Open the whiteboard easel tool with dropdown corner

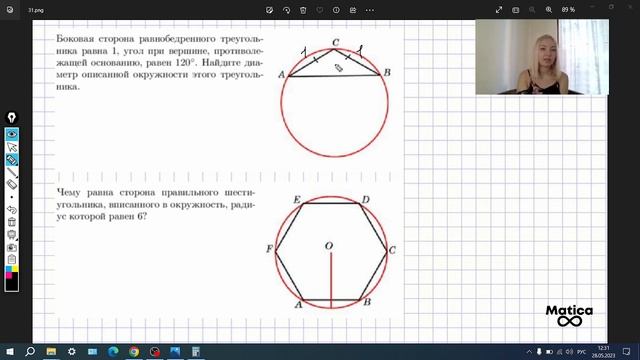(x=12, y=235)
